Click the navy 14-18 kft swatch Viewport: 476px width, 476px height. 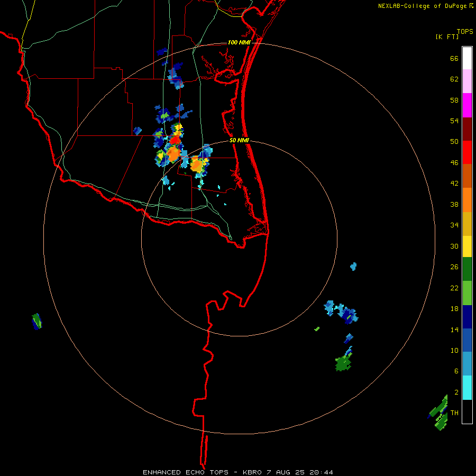click(467, 317)
